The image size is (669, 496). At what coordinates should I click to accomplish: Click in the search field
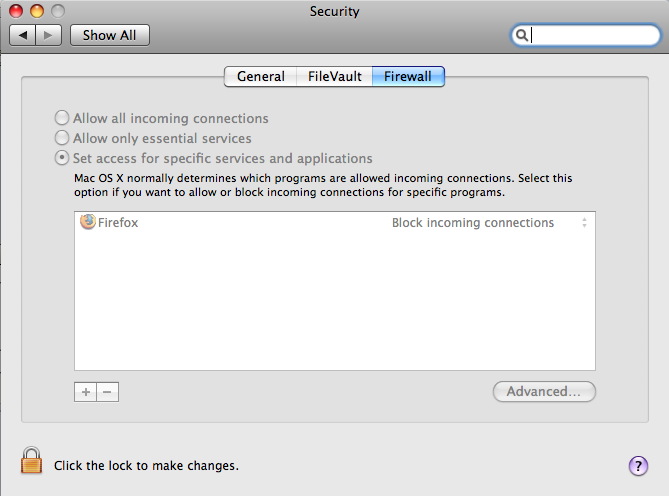click(592, 36)
